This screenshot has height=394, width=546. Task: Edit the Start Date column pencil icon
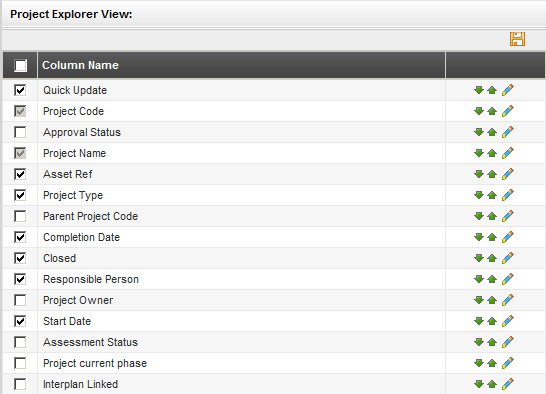508,321
